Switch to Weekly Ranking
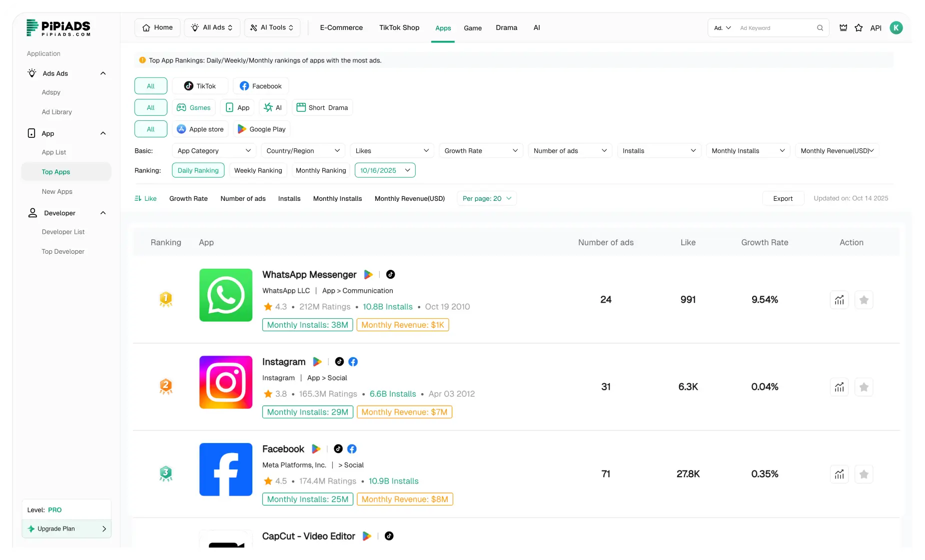 [x=258, y=170]
